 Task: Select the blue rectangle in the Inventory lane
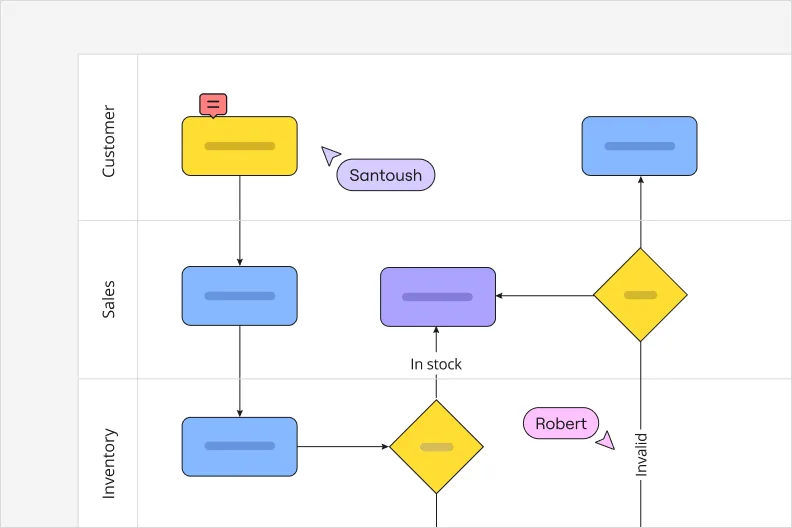239,446
